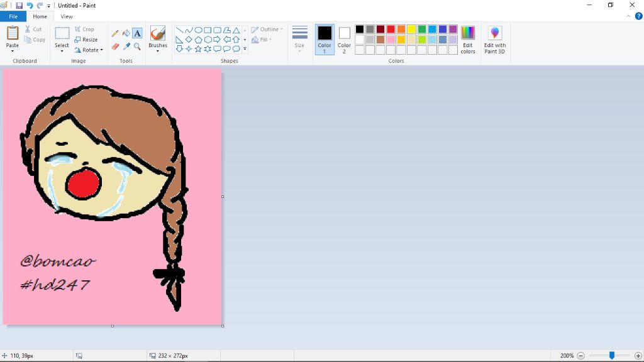Select the Pencil tool
Viewport: 644px width, 362px height.
115,33
